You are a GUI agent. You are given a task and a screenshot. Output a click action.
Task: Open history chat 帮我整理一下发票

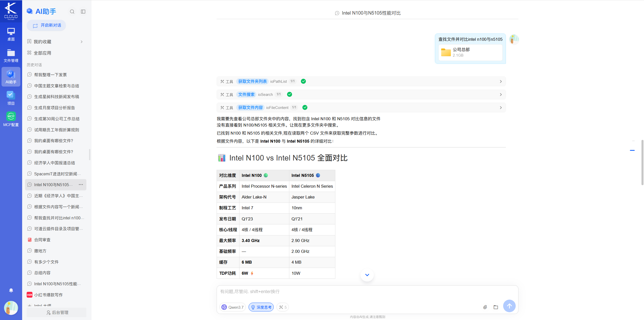(x=56, y=75)
